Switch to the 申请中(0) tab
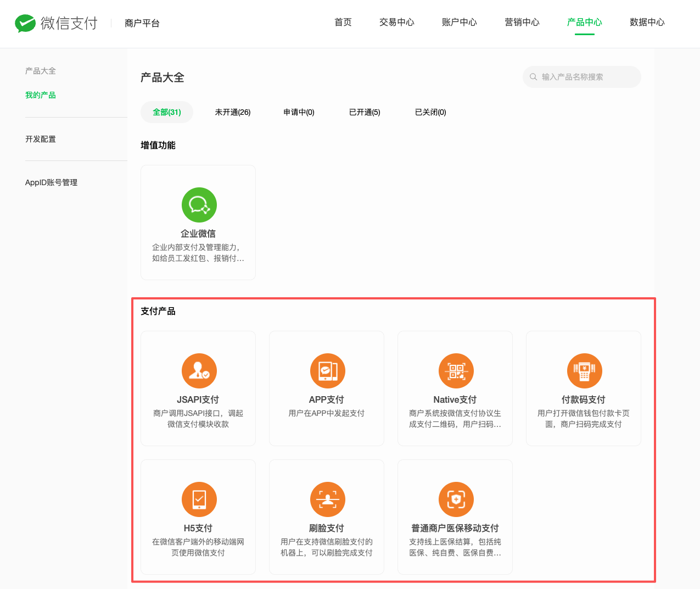Viewport: 700px width, 589px height. coord(299,112)
